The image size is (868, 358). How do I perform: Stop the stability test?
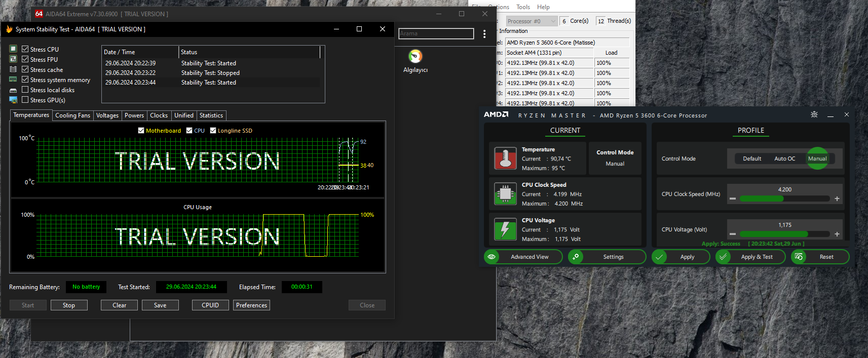point(69,305)
